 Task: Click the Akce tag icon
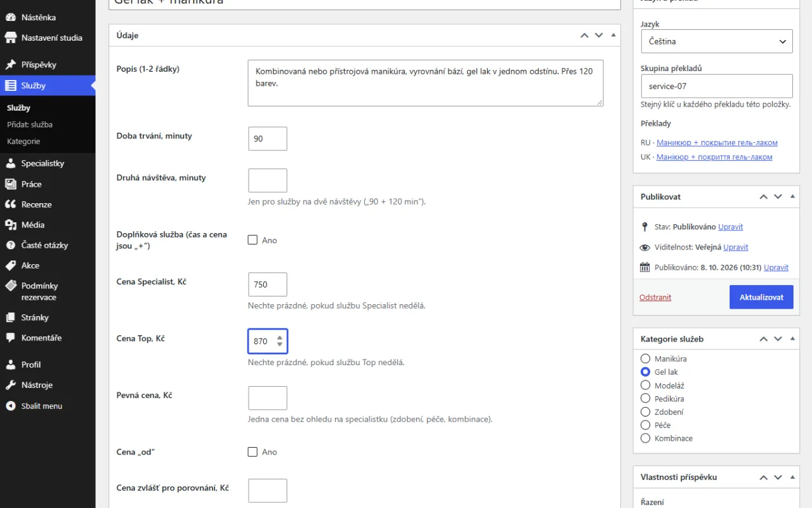[x=10, y=265]
